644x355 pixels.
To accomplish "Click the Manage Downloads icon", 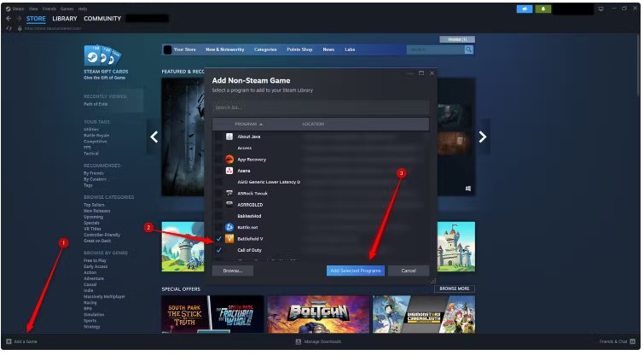I will [299, 342].
